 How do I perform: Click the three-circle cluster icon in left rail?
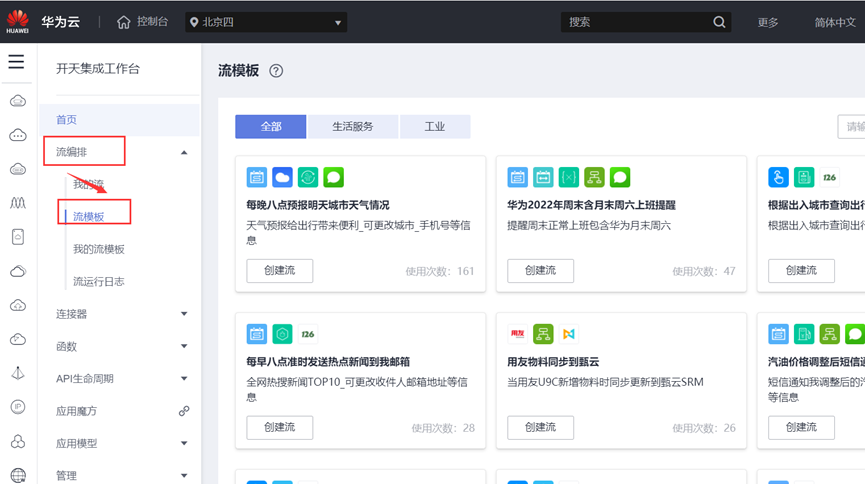pos(18,442)
